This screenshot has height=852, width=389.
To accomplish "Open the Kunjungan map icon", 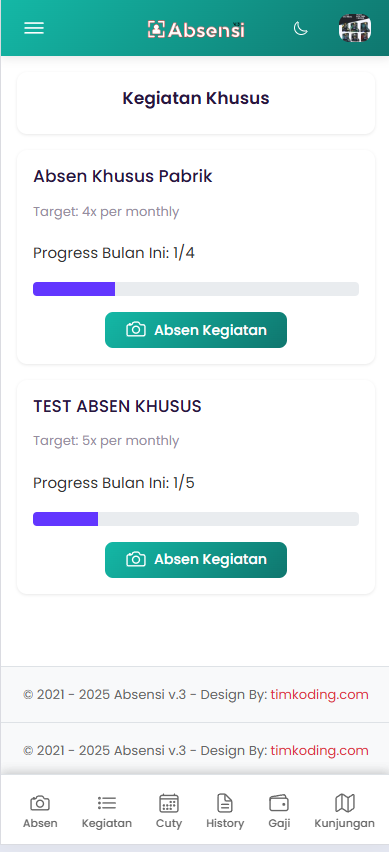I will click(344, 803).
